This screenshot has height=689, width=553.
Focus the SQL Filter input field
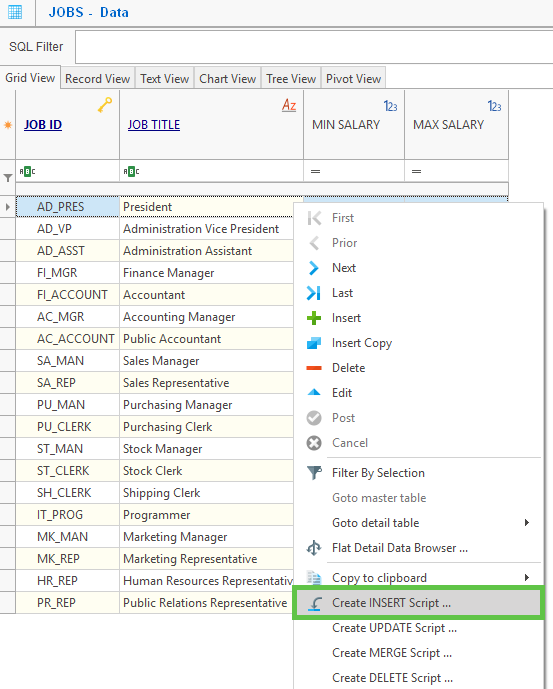click(314, 47)
